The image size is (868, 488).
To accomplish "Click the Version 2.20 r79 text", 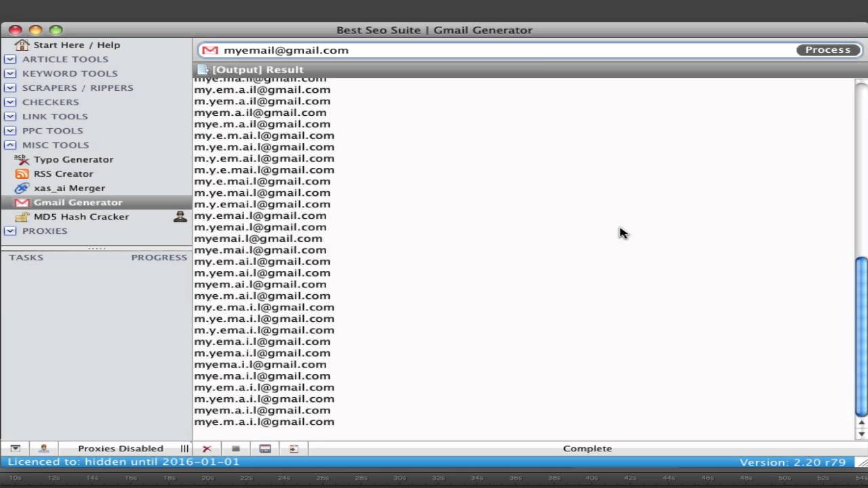I will pos(793,462).
